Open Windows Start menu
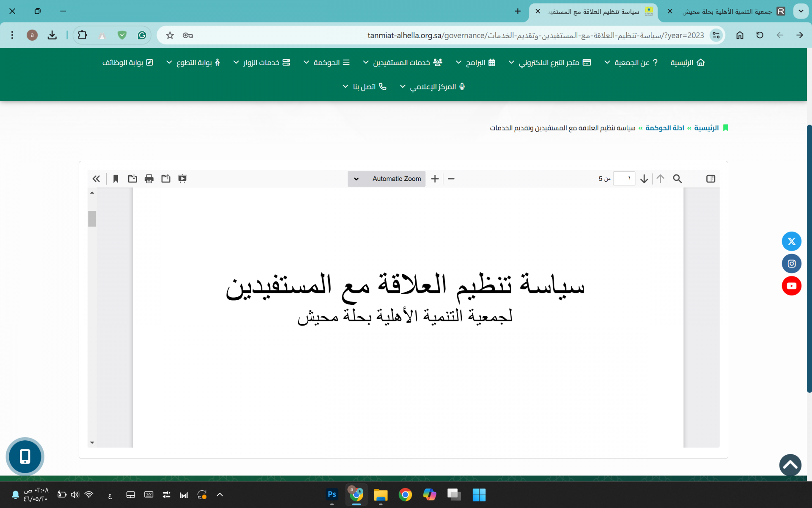 [479, 494]
